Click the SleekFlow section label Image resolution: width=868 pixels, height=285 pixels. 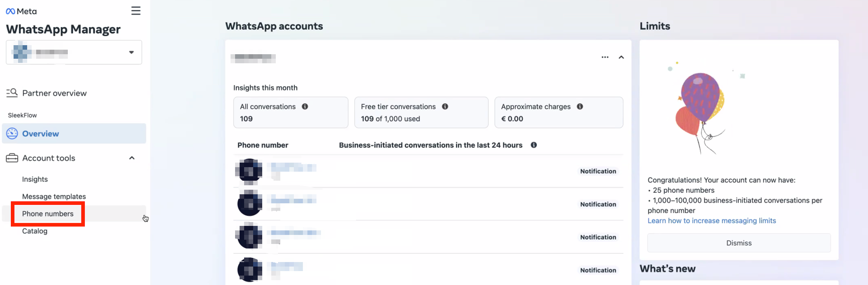point(22,115)
